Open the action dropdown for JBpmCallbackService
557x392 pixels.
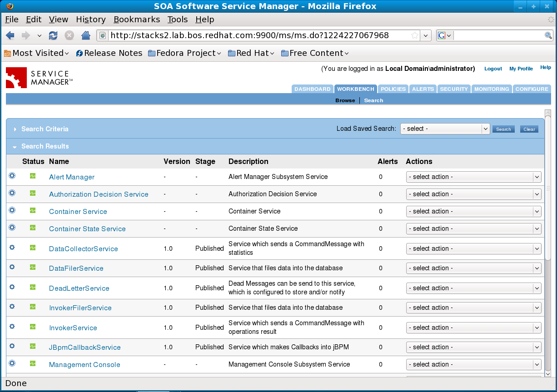[x=473, y=347]
